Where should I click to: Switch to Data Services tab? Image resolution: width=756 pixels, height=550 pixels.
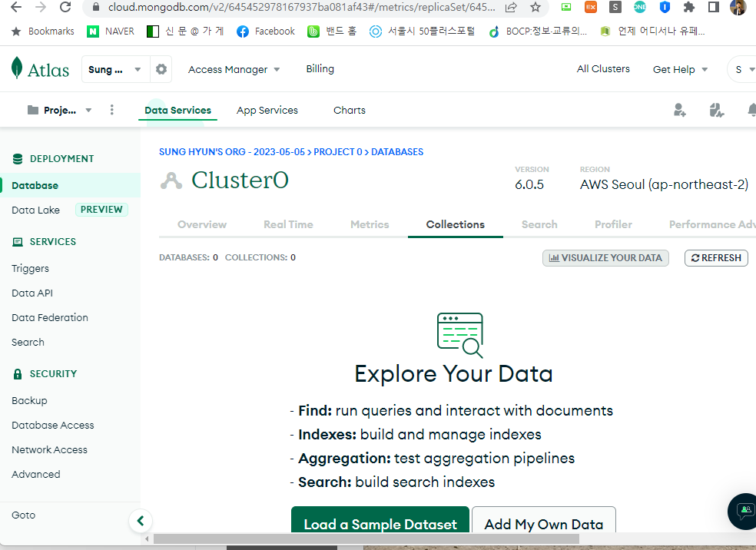178,110
